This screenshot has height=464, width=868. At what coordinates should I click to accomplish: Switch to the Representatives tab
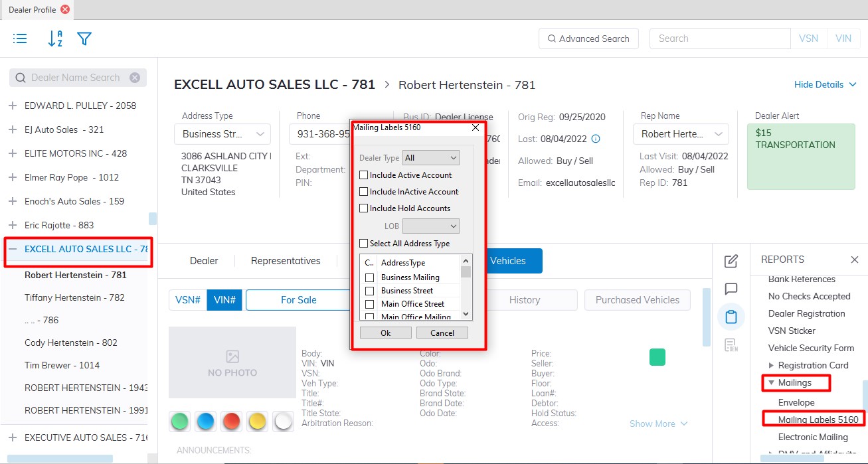coord(286,261)
